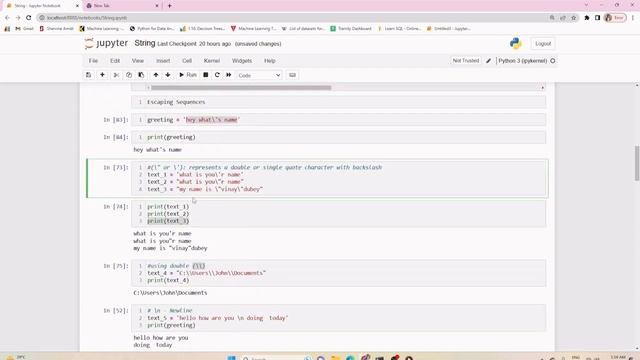Click Last Checkpoint 20 hours ago text
This screenshot has height=360, width=640.
[x=194, y=44]
